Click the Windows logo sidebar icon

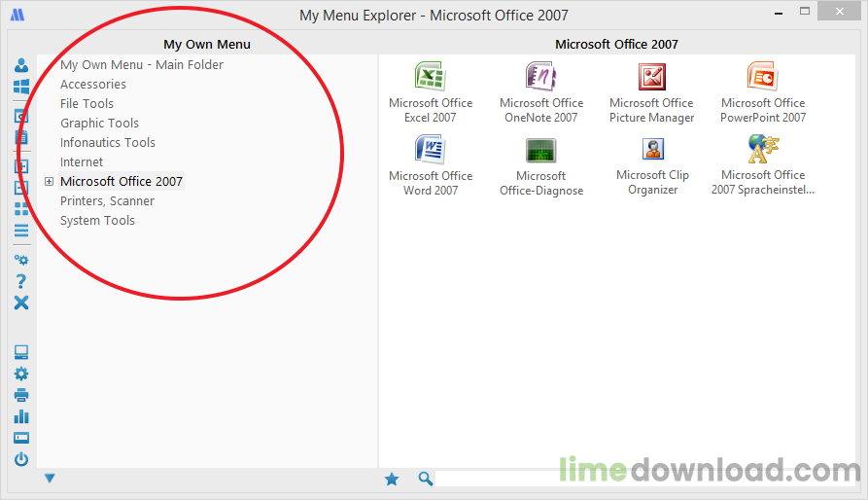click(21, 87)
